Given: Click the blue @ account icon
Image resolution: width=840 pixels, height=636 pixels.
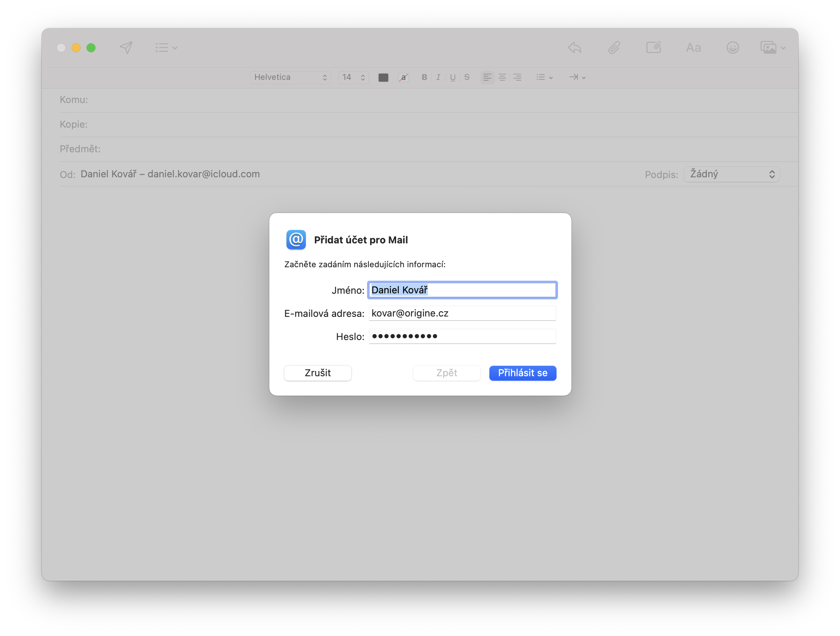Looking at the screenshot, I should point(296,240).
